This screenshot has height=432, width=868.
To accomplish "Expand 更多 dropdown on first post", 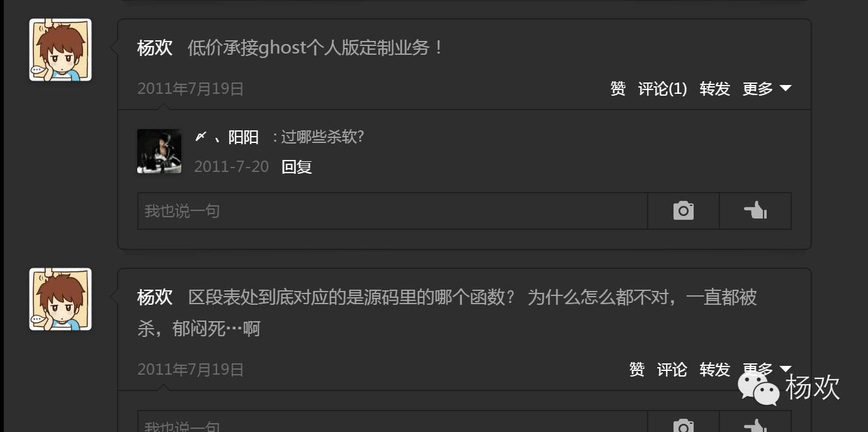I will coord(767,89).
